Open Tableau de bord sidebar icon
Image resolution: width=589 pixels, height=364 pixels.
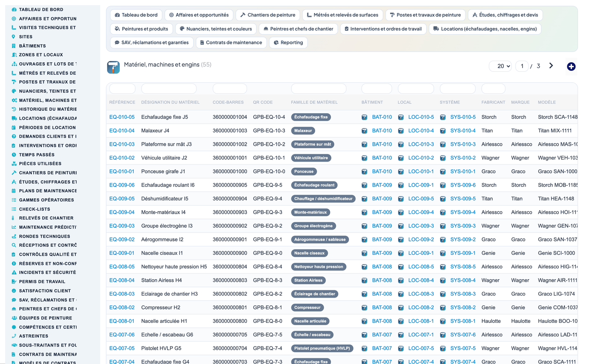(x=14, y=9)
